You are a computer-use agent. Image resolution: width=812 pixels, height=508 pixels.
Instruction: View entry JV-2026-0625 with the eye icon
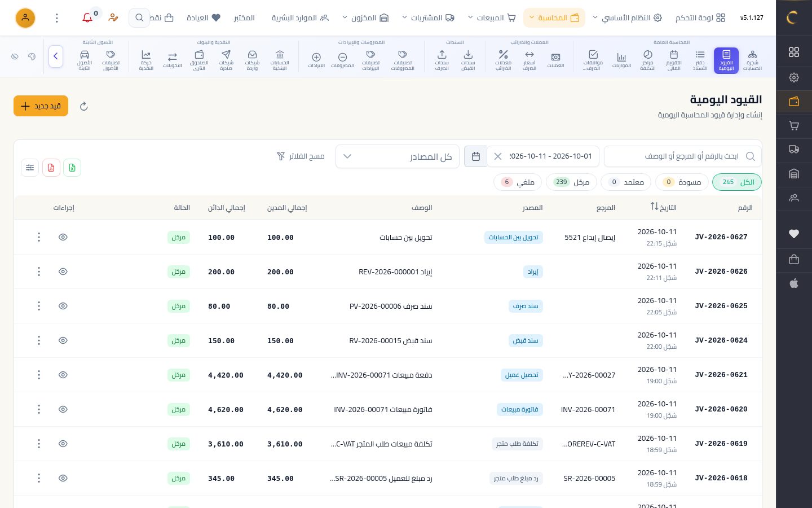[x=63, y=306]
